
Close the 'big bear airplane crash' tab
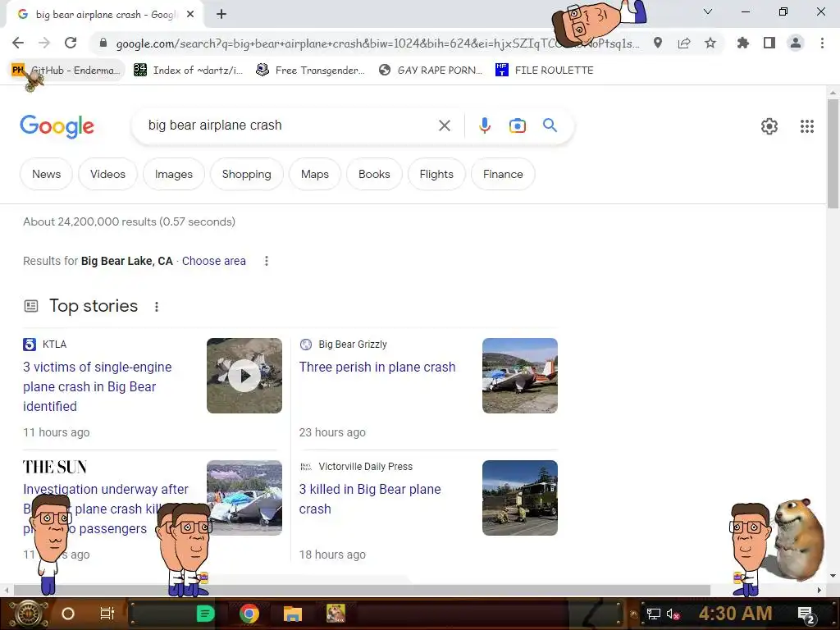click(x=190, y=15)
